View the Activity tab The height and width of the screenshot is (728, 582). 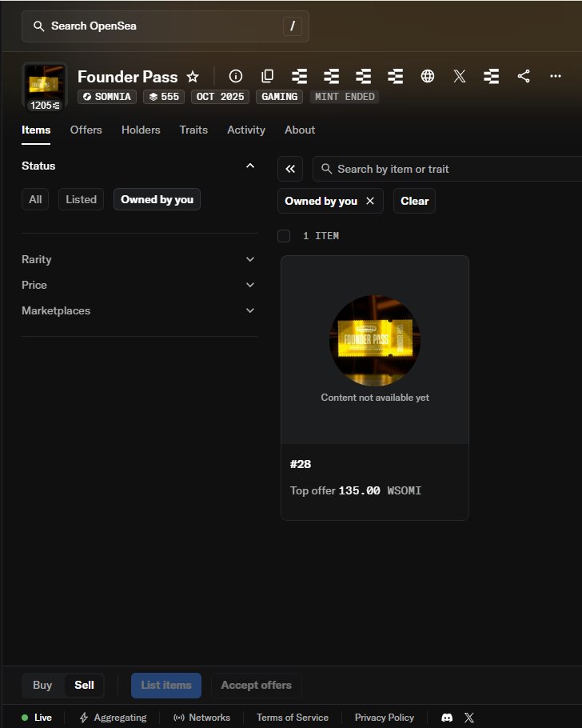click(x=246, y=130)
